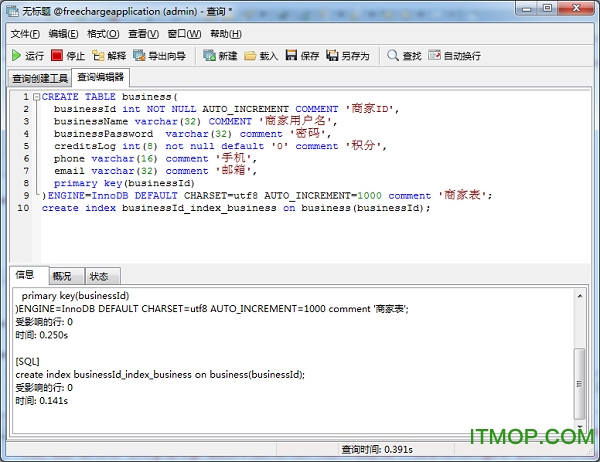Stop execution using red 停止 icon
This screenshot has width=600, height=462.
click(68, 56)
